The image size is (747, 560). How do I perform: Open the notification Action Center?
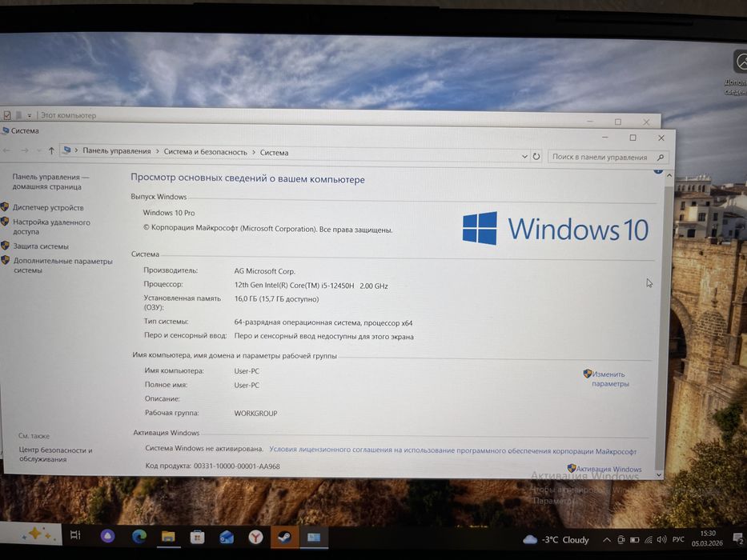point(737,538)
